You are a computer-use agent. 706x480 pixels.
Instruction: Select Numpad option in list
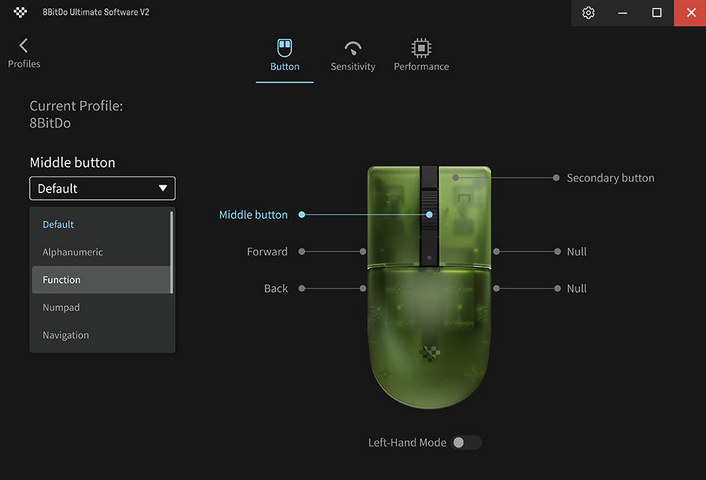(x=61, y=308)
